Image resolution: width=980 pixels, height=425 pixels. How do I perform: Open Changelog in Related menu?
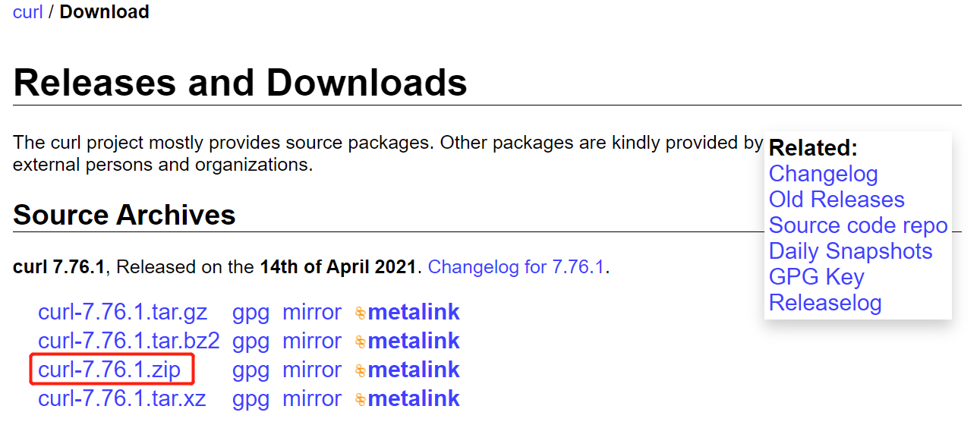[823, 174]
